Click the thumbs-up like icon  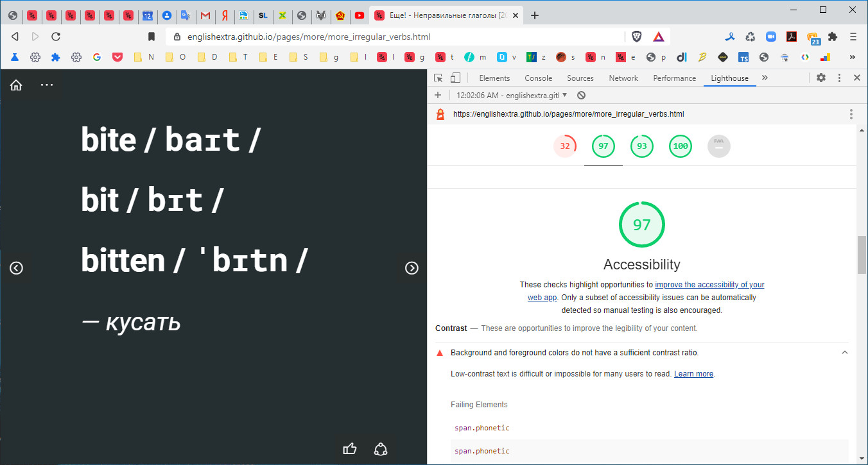[x=350, y=449]
